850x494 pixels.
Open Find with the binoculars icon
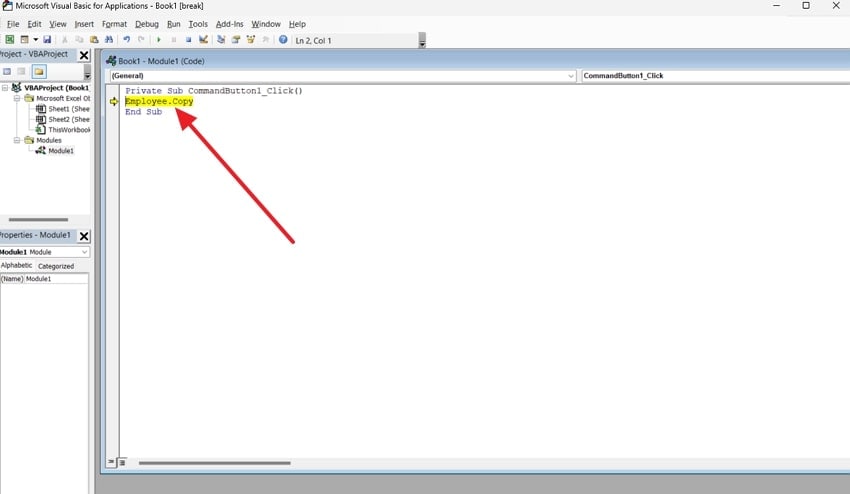(x=109, y=40)
